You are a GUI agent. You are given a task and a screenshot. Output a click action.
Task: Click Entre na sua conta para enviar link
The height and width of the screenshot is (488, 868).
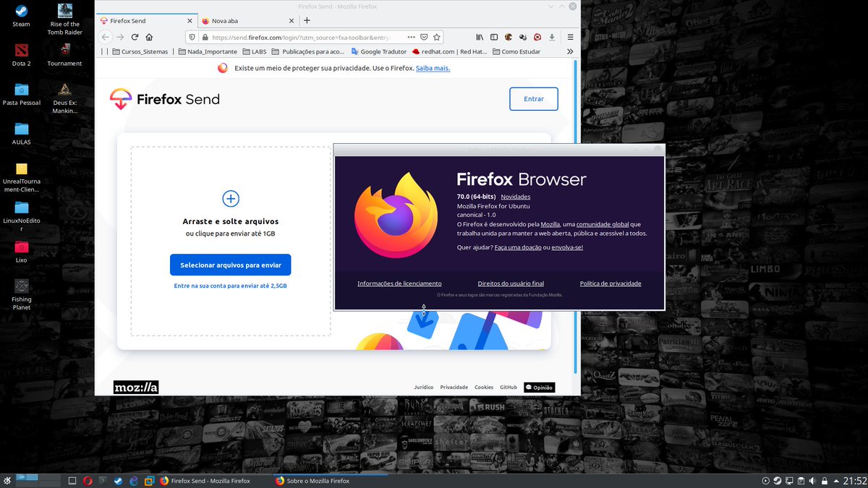tap(231, 286)
